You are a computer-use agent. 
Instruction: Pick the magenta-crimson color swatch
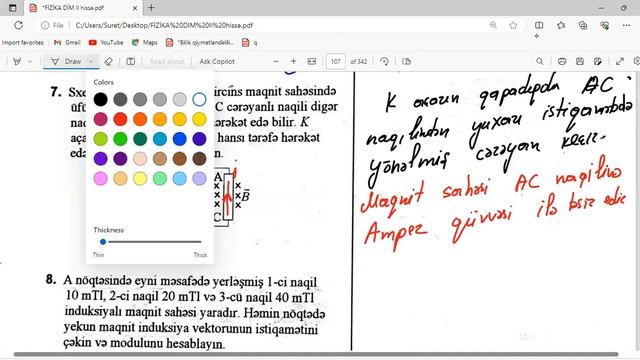100,119
